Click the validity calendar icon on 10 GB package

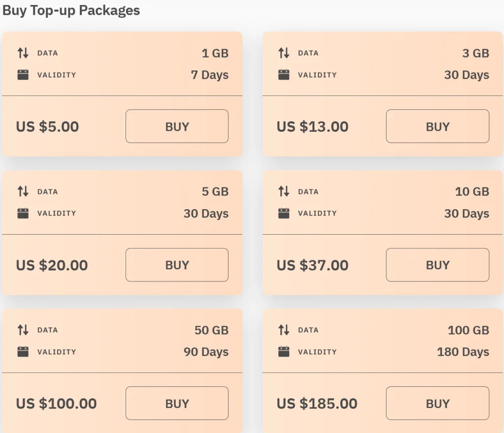(x=283, y=213)
